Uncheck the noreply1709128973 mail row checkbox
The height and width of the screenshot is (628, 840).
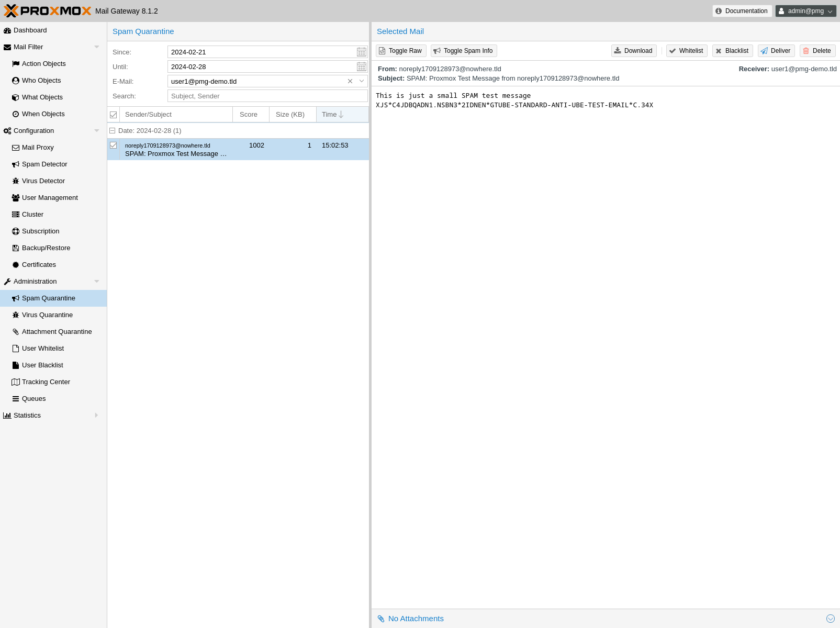click(114, 145)
